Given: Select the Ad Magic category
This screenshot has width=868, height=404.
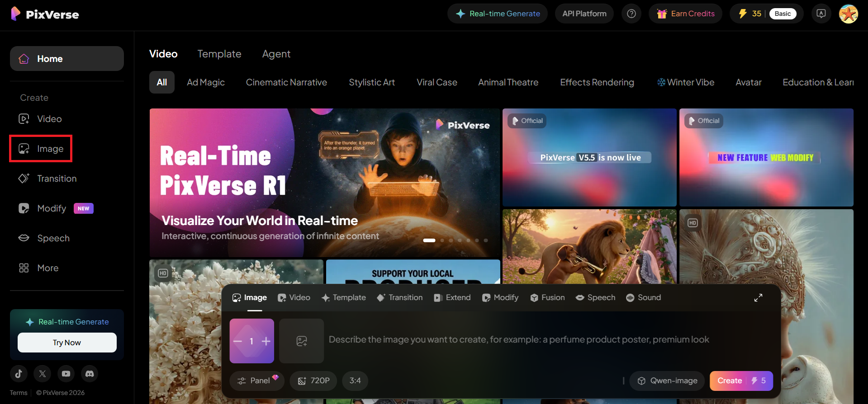Looking at the screenshot, I should (206, 82).
